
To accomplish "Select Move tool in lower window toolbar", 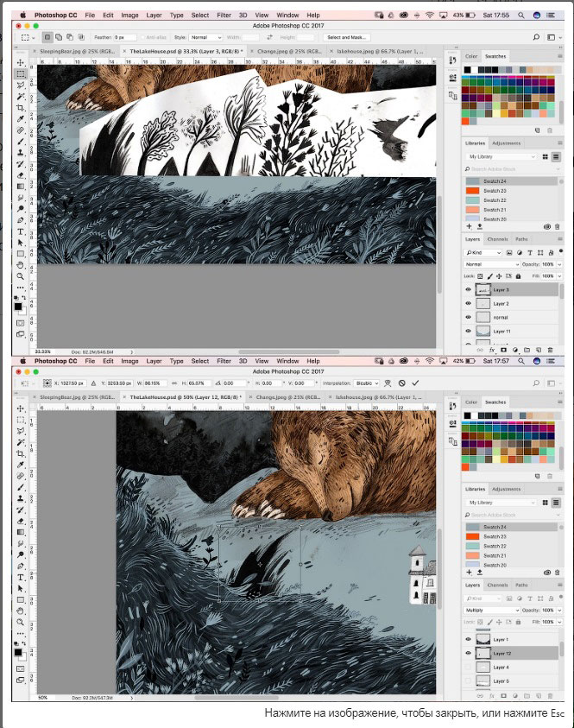I will pyautogui.click(x=21, y=408).
